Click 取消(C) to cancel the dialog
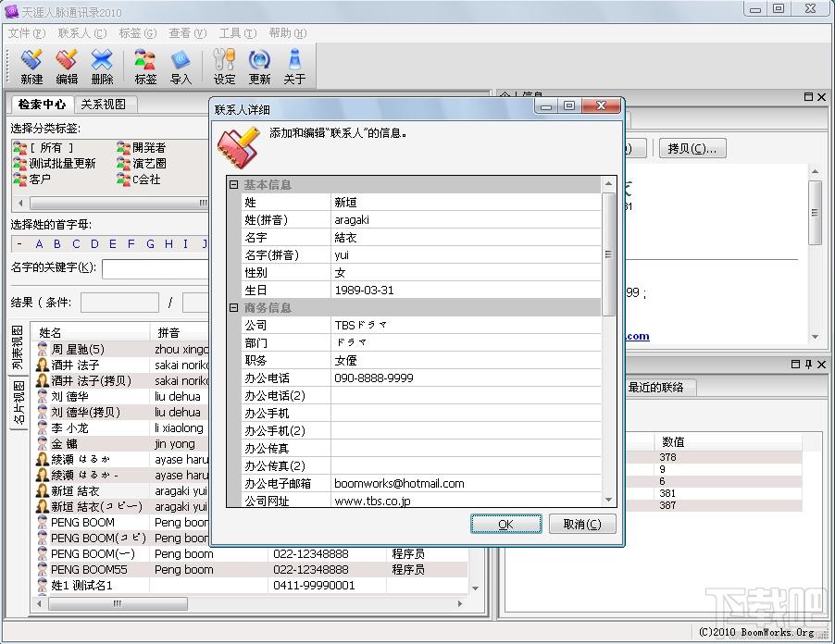 tap(582, 525)
